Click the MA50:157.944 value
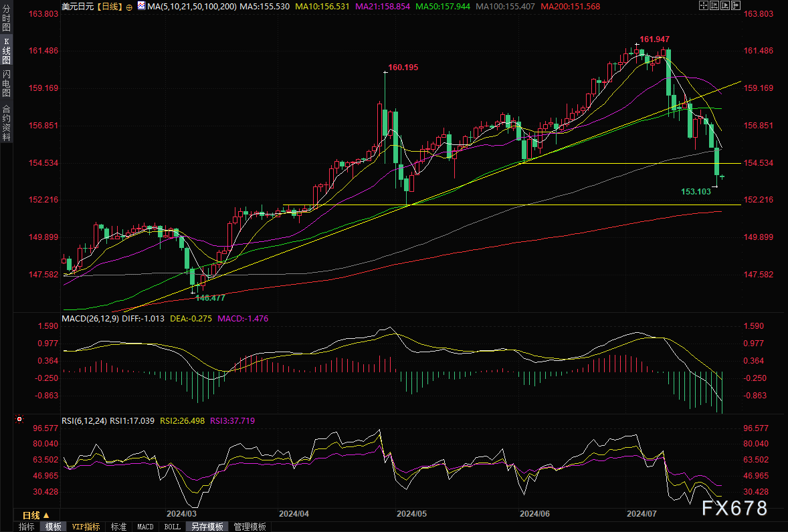 [x=443, y=7]
